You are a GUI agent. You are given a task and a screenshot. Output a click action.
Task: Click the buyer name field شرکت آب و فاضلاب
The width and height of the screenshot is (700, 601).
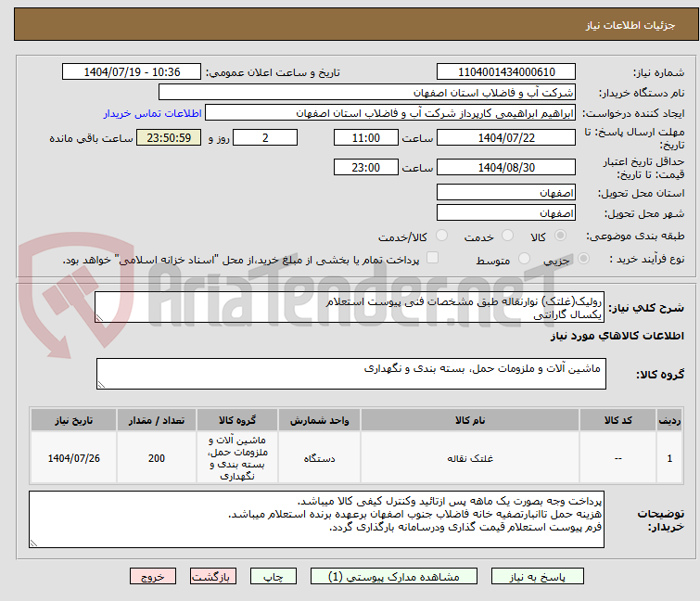point(367,93)
